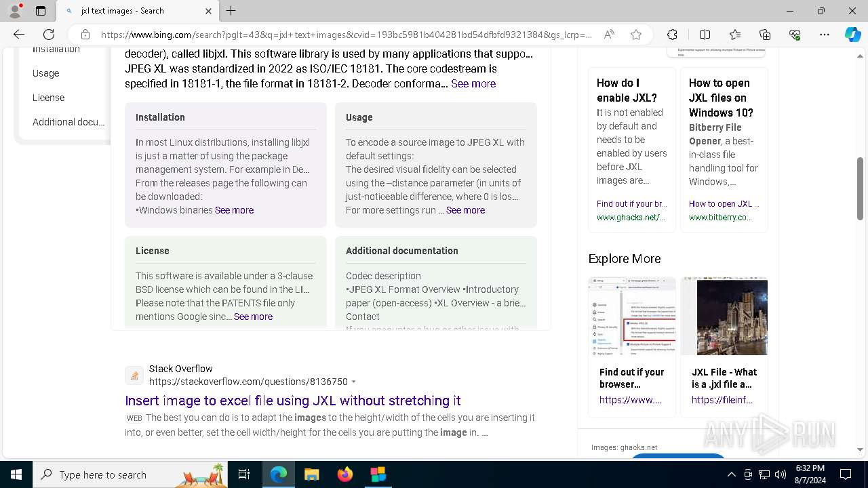Go back to the previous page

point(19,35)
